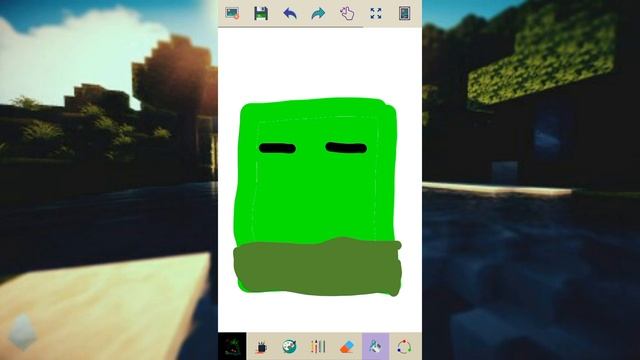Select the highlighted paint bucket fill tool
The image size is (640, 360).
point(376,347)
